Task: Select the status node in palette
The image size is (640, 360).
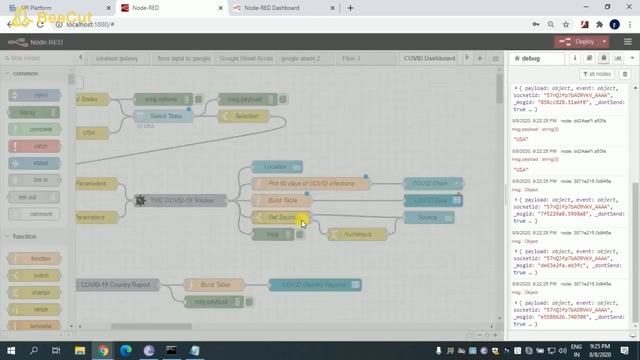Action: pos(34,163)
